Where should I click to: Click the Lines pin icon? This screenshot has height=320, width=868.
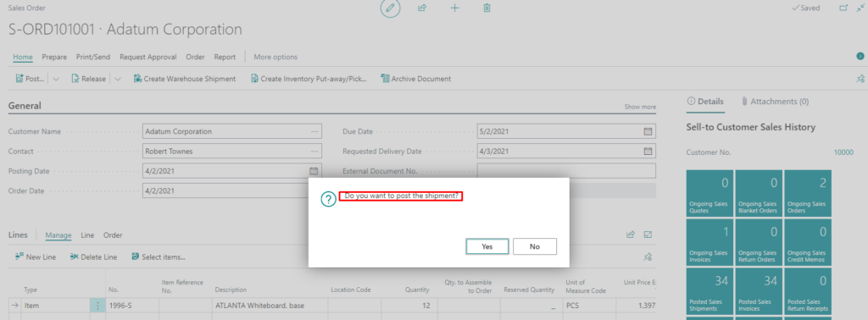coord(648,257)
